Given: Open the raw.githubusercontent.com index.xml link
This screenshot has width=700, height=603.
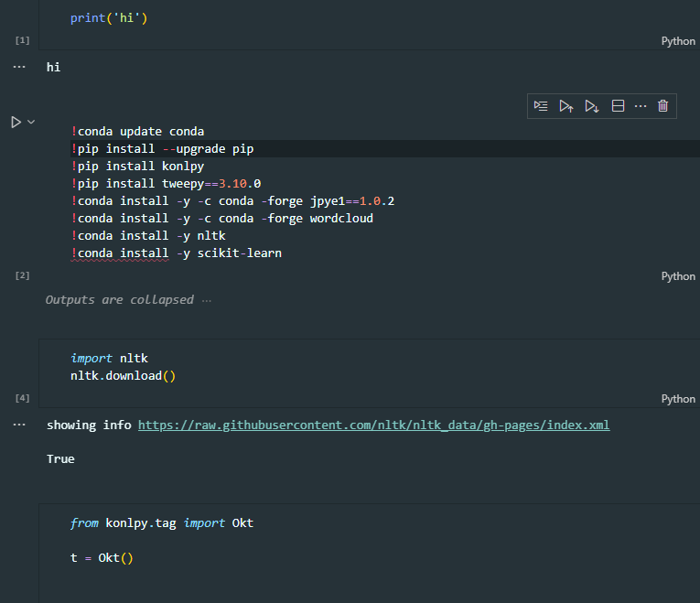Looking at the screenshot, I should tap(373, 425).
